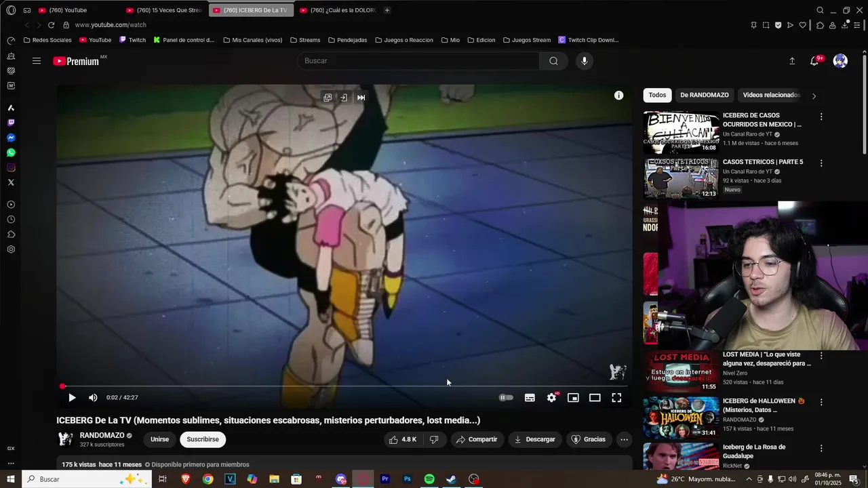Open the video player settings gear

tap(551, 398)
